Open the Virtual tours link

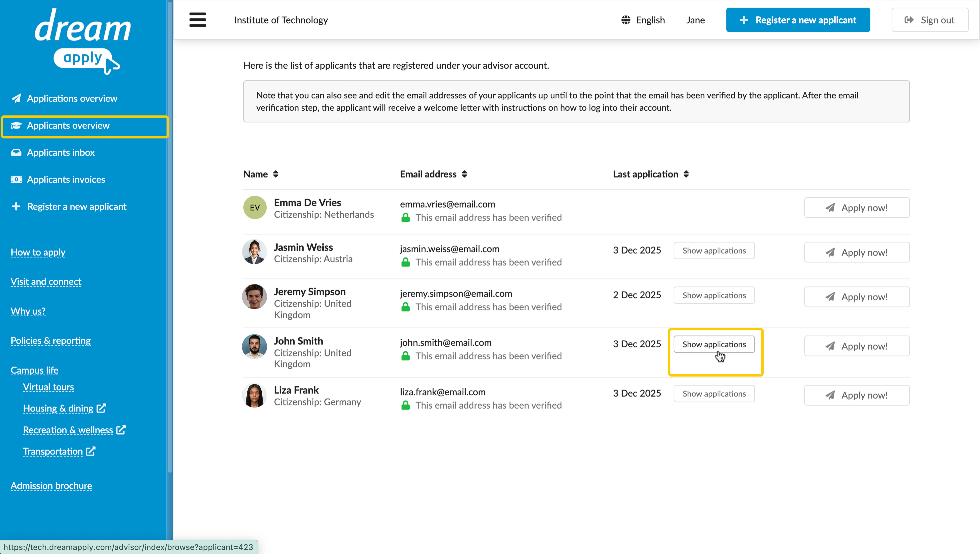(x=48, y=387)
